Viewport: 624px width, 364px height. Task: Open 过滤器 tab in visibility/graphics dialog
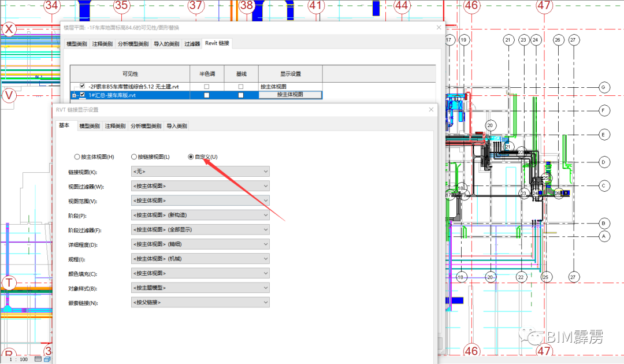(x=192, y=44)
